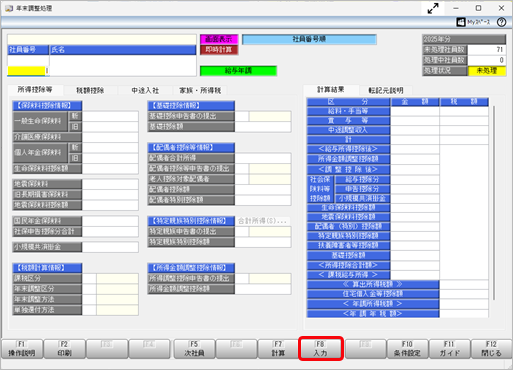Click the 単独還付方法 code field
Viewport: 513px width, 370px height.
[89, 310]
